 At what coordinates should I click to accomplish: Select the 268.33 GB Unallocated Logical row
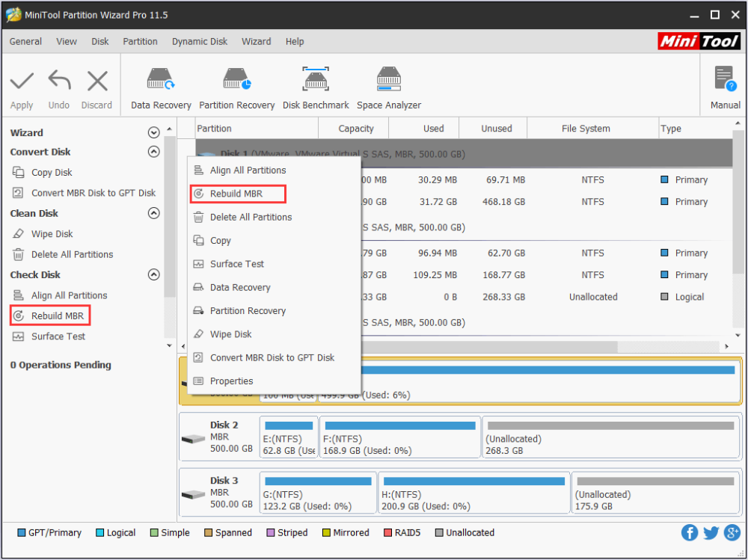point(547,297)
